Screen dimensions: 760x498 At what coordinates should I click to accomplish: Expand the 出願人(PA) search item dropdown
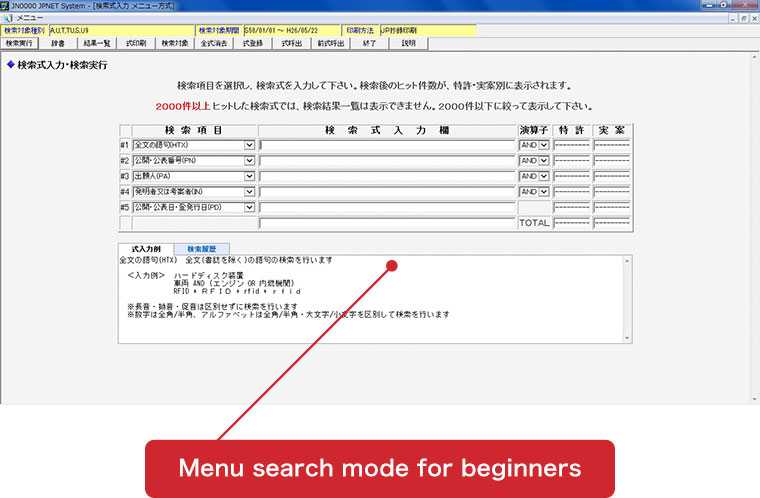(x=249, y=176)
